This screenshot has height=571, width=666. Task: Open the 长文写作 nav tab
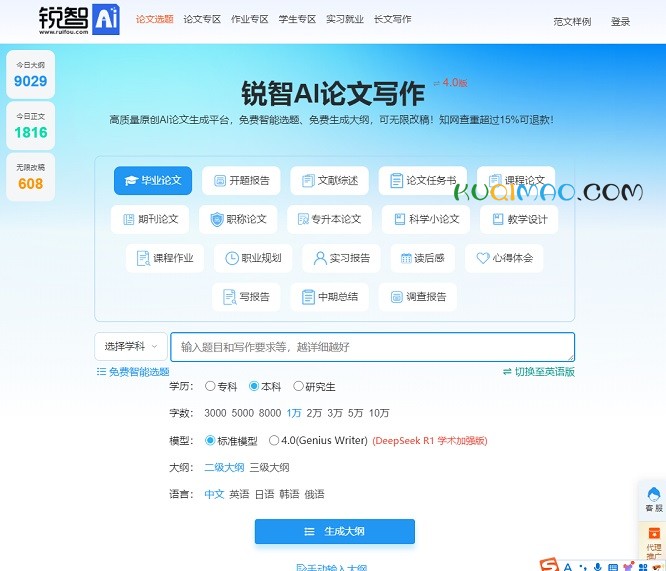click(392, 19)
